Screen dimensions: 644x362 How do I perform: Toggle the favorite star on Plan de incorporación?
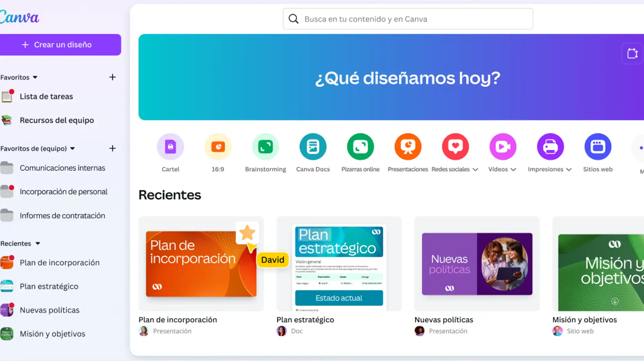[x=247, y=233]
